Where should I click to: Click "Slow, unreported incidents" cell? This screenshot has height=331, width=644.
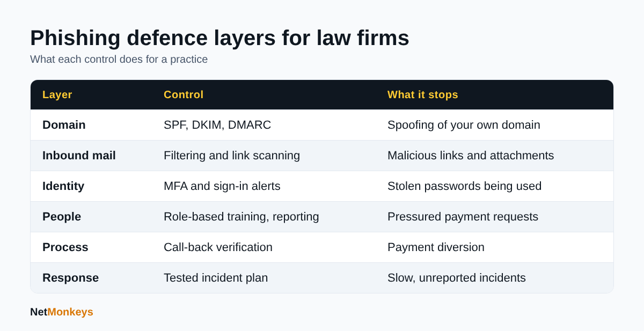pos(457,278)
